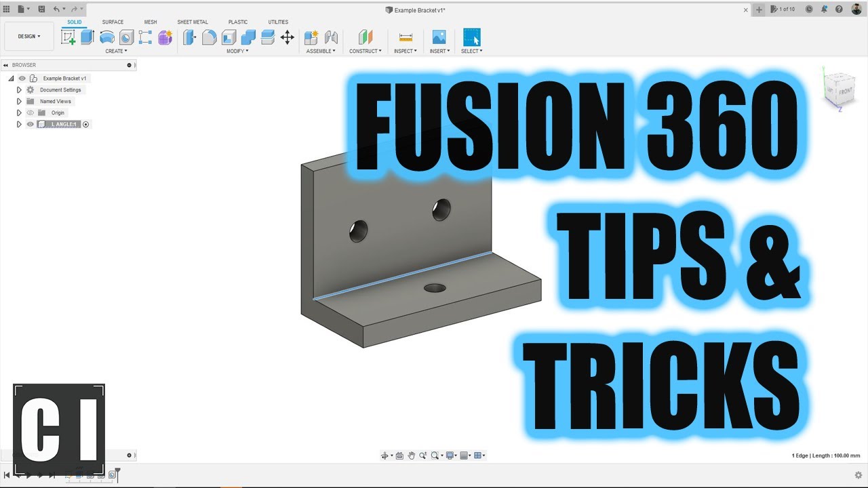Image resolution: width=868 pixels, height=488 pixels.
Task: Select the Offset Face tool
Action: pyautogui.click(x=268, y=37)
